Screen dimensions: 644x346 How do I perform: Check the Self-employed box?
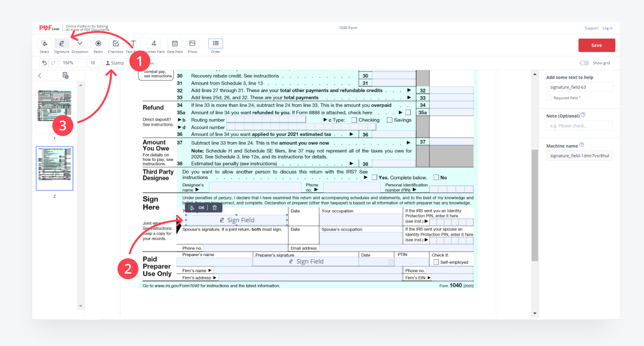[436, 262]
